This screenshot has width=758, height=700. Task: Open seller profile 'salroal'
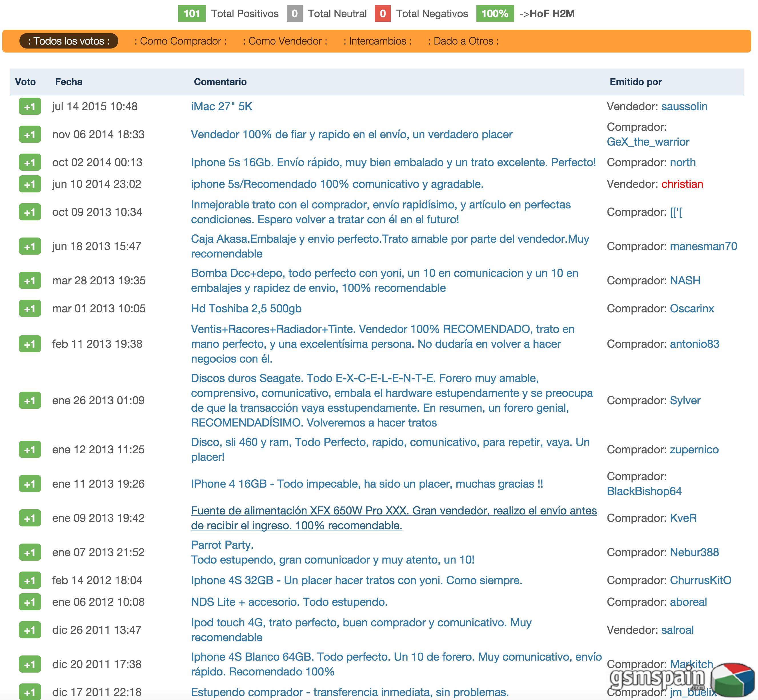(677, 630)
